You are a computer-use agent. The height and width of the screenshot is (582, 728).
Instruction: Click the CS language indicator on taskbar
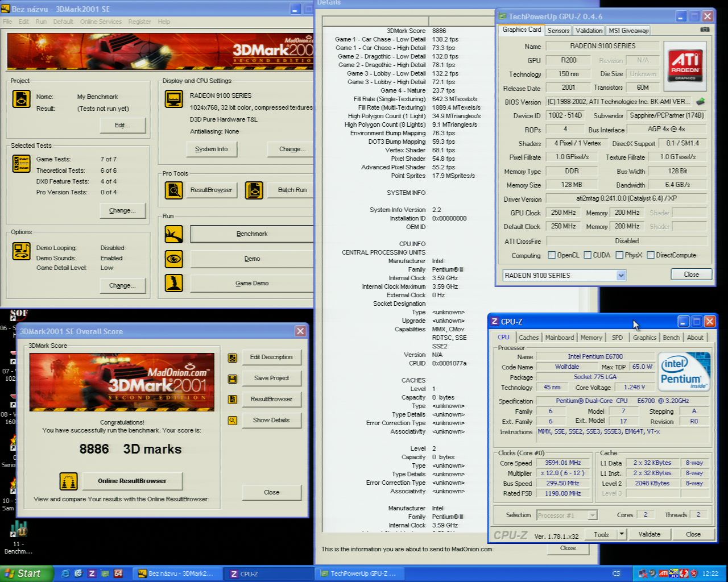[616, 573]
